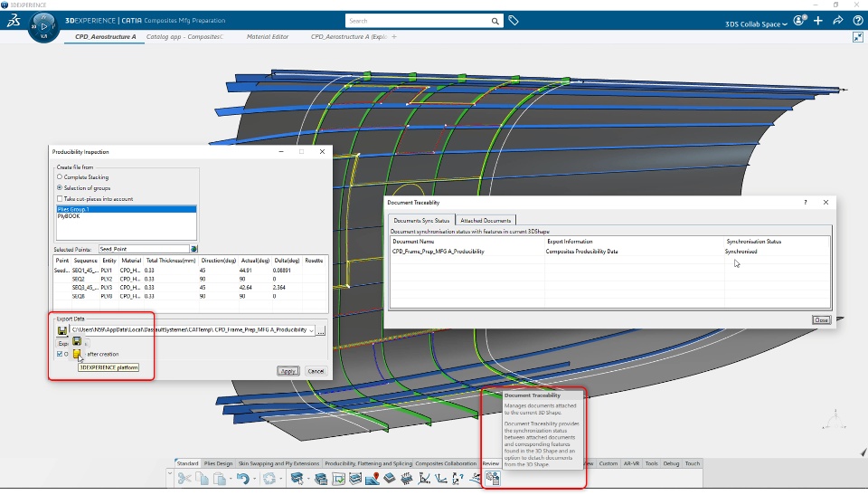Toggle Take cut-pieces into account checkbox
Screen dimensions: 868x495
click(60, 198)
